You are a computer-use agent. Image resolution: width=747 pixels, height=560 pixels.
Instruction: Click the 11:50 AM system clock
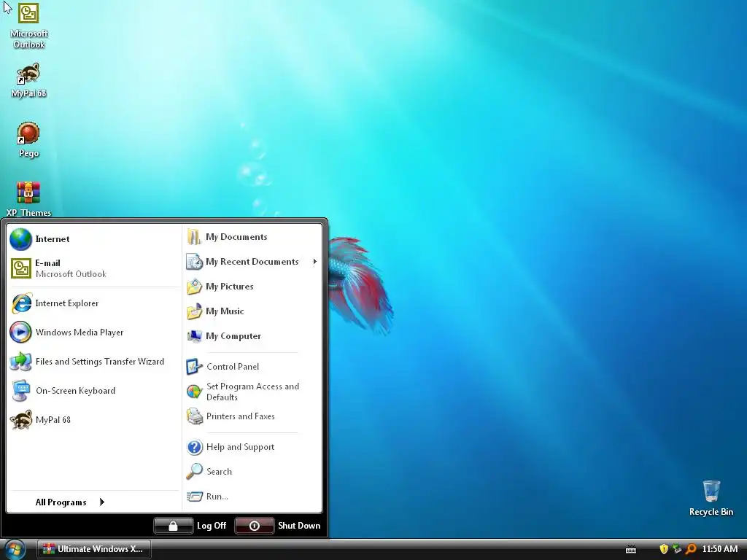(x=720, y=549)
